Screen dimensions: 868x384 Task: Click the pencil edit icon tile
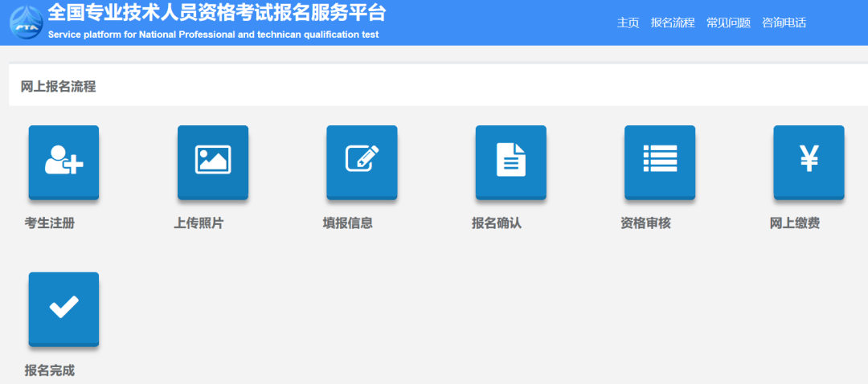(362, 161)
